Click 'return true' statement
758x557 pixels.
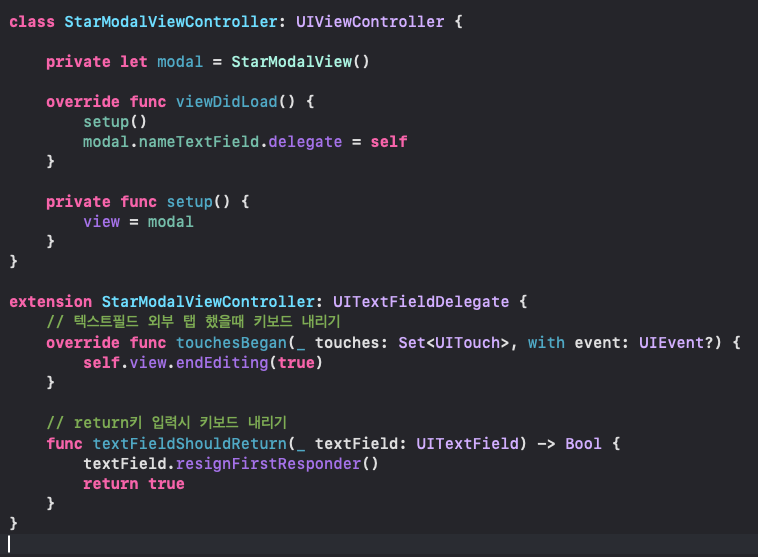(133, 484)
